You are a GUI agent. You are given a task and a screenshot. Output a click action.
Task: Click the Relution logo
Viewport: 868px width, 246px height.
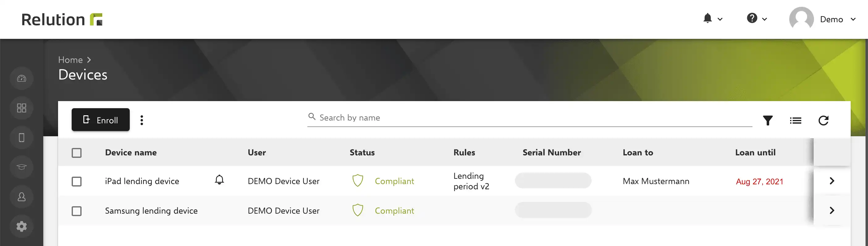coord(62,19)
